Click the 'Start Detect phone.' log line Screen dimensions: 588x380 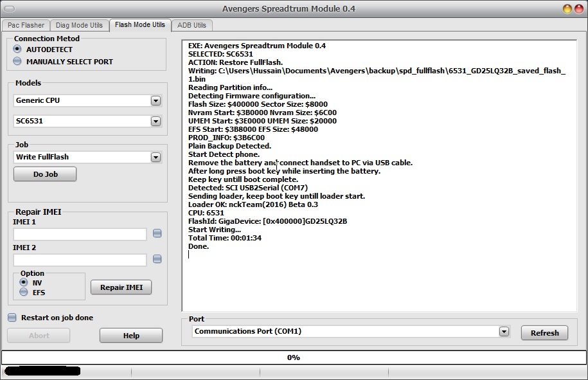[224, 154]
